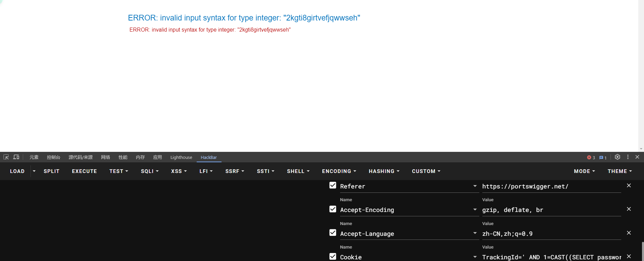This screenshot has width=644, height=261.
Task: Open the CUSTOM dropdown menu
Action: coord(426,171)
